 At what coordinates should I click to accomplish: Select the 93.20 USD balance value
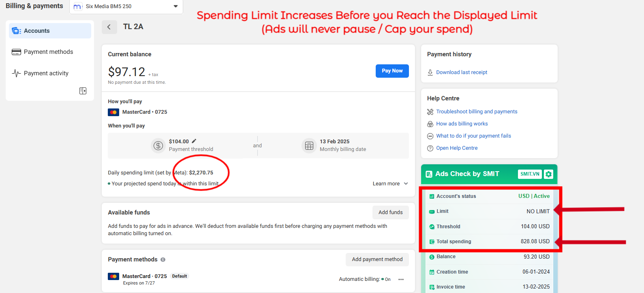pos(537,257)
